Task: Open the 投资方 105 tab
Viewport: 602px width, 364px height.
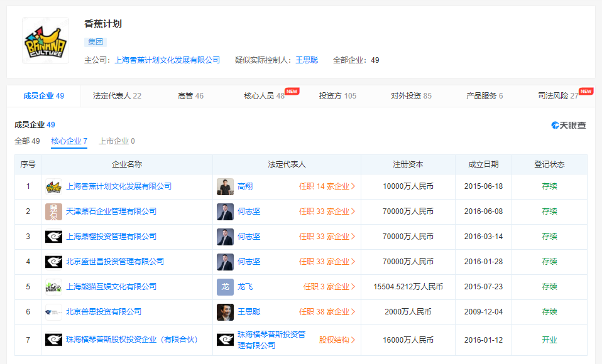Action: point(337,96)
